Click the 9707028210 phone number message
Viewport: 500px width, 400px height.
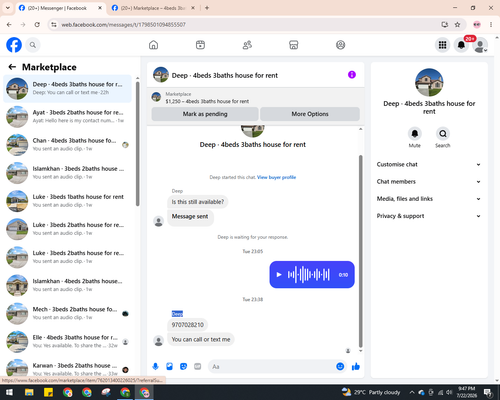click(x=187, y=325)
